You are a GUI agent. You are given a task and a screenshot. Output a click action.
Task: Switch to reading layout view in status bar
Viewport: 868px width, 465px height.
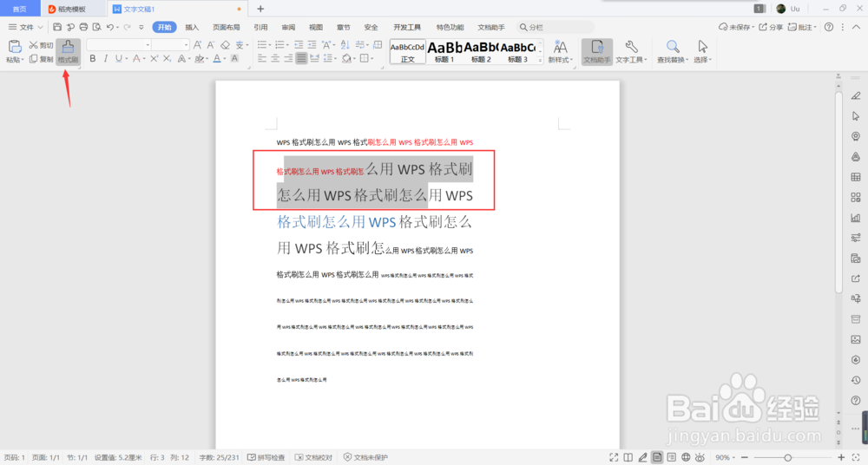click(x=628, y=457)
